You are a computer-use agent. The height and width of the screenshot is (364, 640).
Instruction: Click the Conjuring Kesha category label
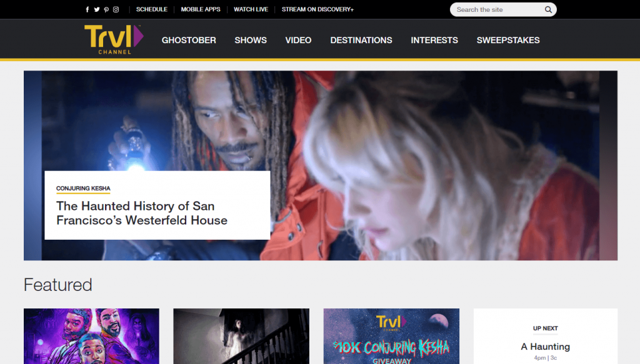tap(83, 189)
